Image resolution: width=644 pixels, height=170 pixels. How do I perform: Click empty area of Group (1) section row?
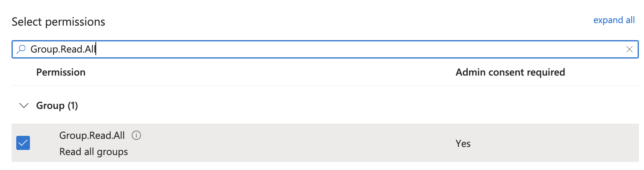pyautogui.click(x=342, y=106)
